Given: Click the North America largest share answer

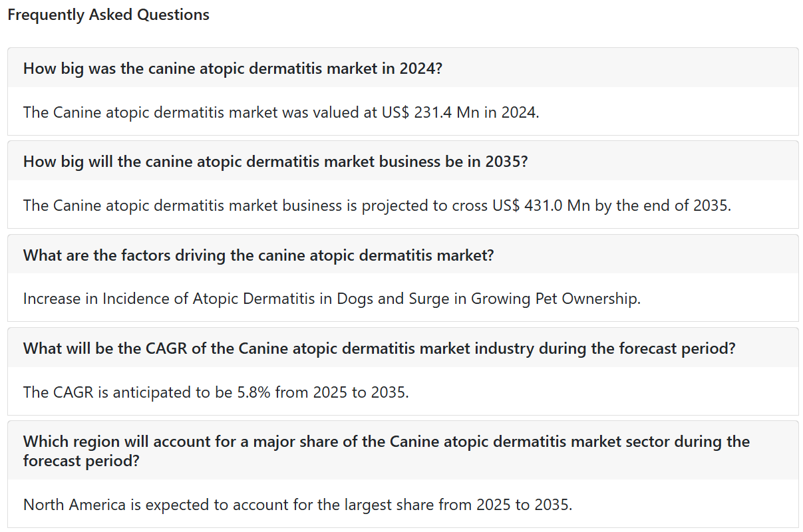Looking at the screenshot, I should (297, 504).
